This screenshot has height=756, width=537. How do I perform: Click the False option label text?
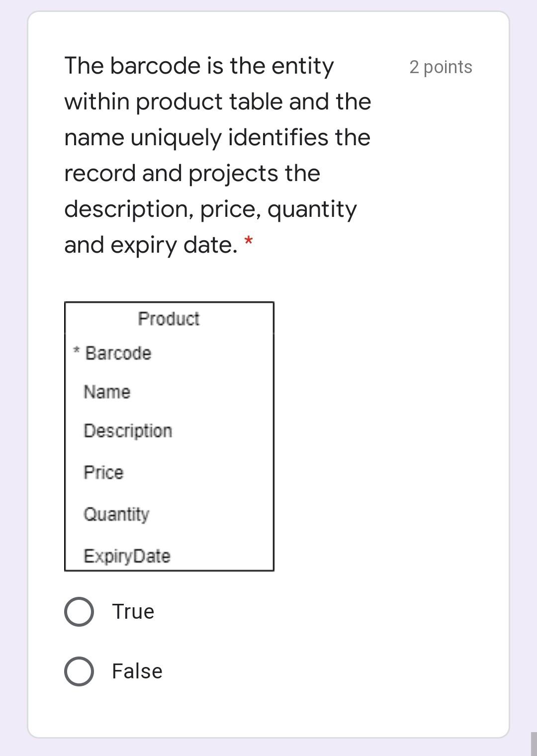pos(137,671)
